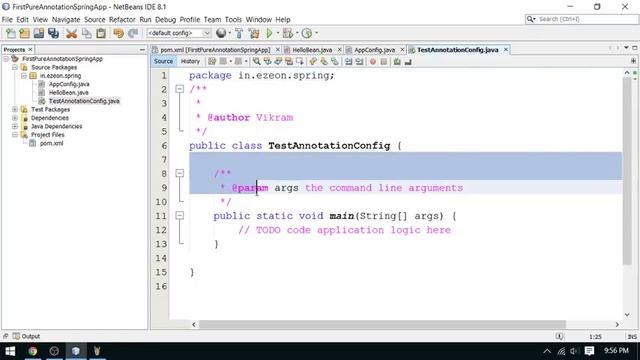Image resolution: width=640 pixels, height=360 pixels.
Task: Click the Windows Start button
Action: click(10, 351)
